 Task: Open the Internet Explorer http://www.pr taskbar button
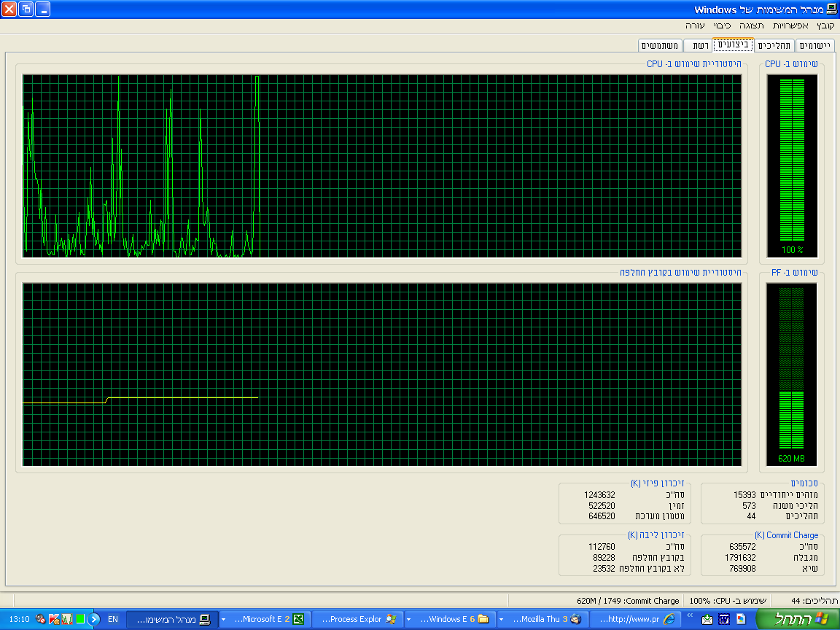[x=635, y=619]
